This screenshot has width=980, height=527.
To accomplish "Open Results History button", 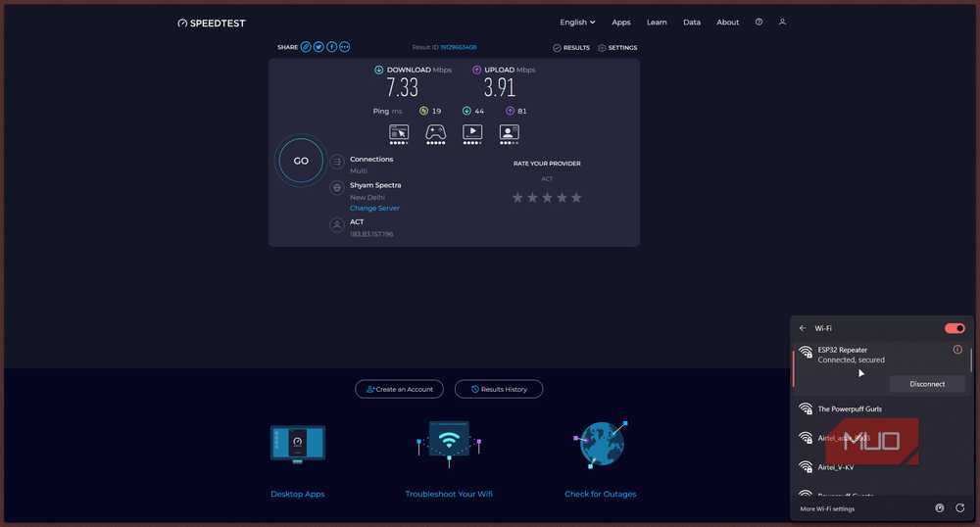I will [499, 389].
